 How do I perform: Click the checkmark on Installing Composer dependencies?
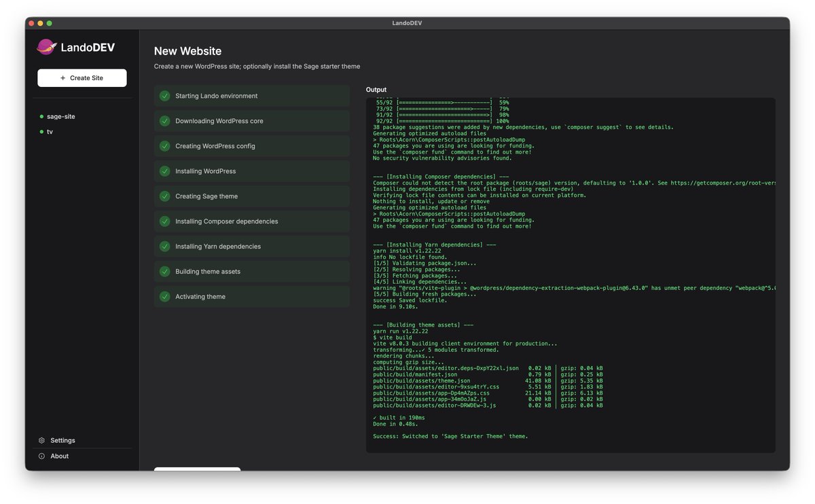coord(164,221)
